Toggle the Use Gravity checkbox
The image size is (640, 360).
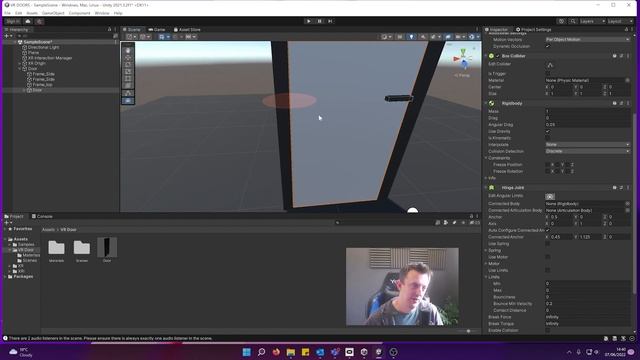tap(548, 131)
